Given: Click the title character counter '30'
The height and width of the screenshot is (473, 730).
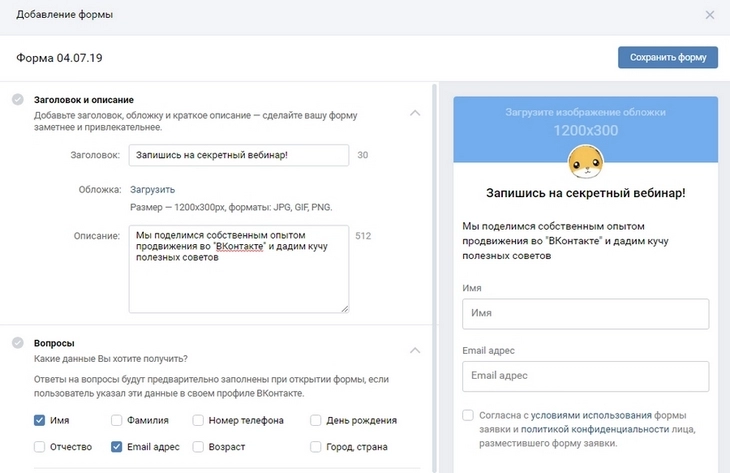Looking at the screenshot, I should point(363,155).
